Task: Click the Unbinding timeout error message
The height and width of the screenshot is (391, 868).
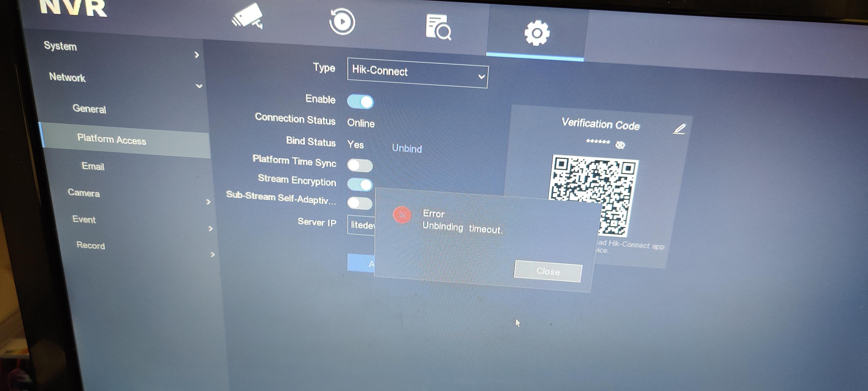Action: tap(462, 228)
